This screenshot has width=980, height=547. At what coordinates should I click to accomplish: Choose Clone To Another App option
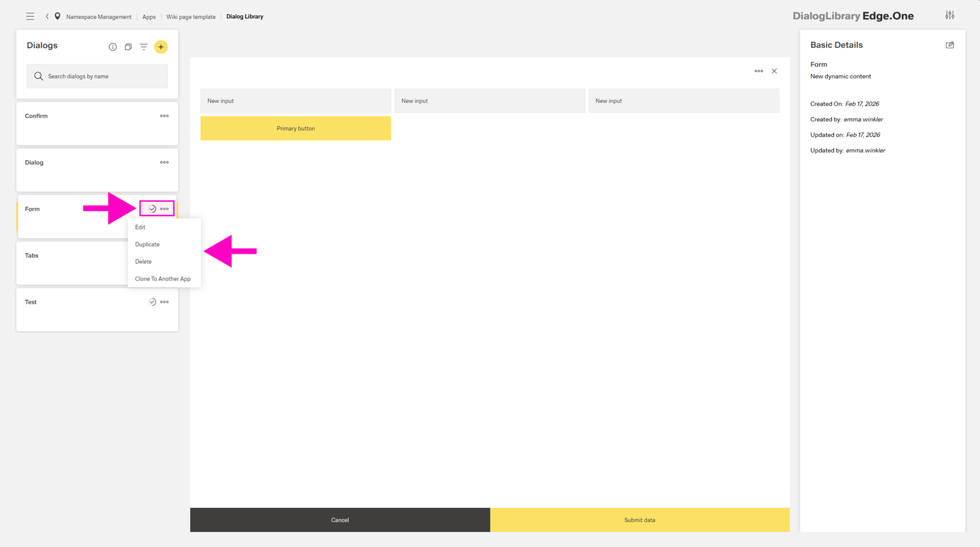pos(163,279)
